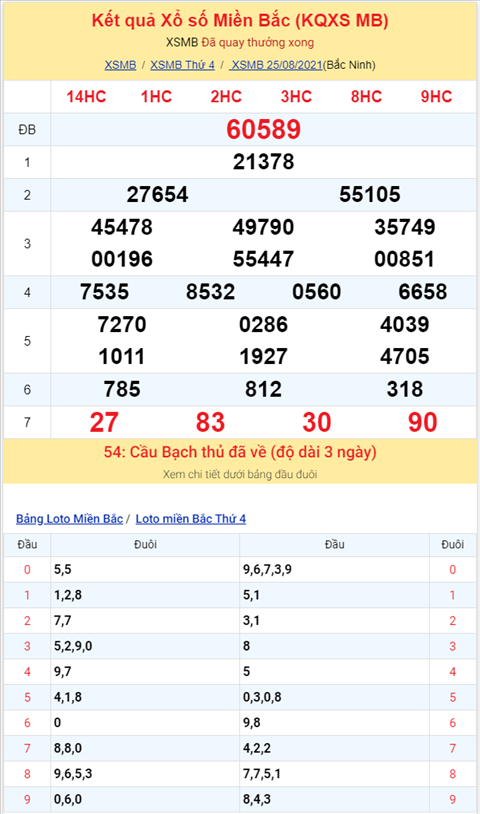
Task: Click 'Xem chi tiết dưới bảng đầu đuôi' text
Action: click(x=240, y=474)
